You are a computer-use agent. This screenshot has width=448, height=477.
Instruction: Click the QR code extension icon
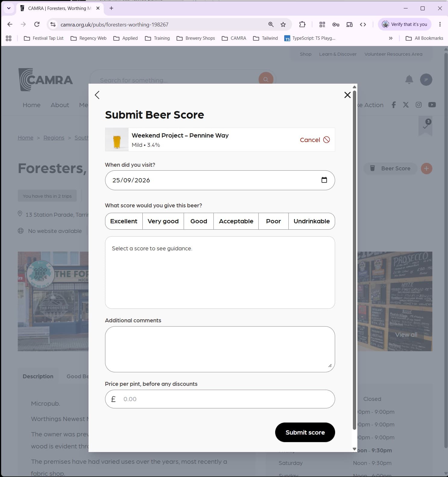pos(322,24)
